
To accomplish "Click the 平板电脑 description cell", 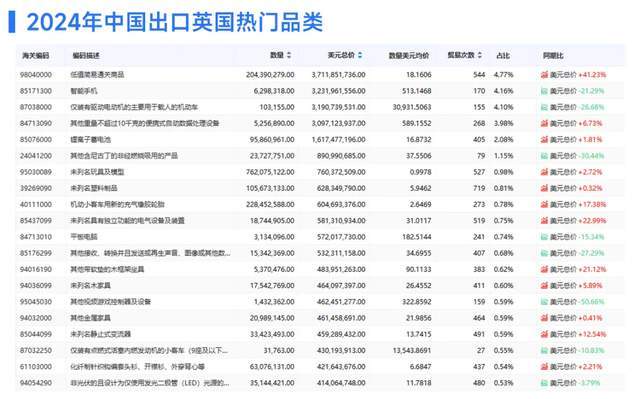I will (x=84, y=237).
